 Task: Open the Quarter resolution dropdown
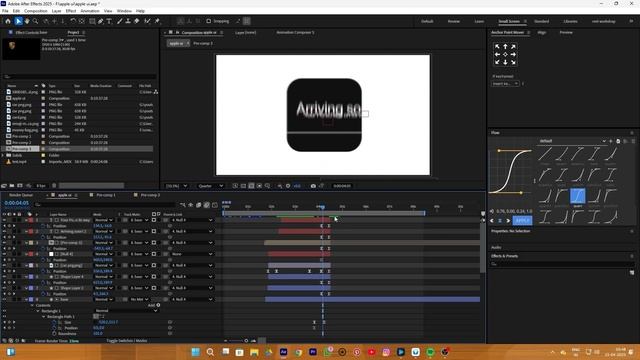tap(210, 186)
